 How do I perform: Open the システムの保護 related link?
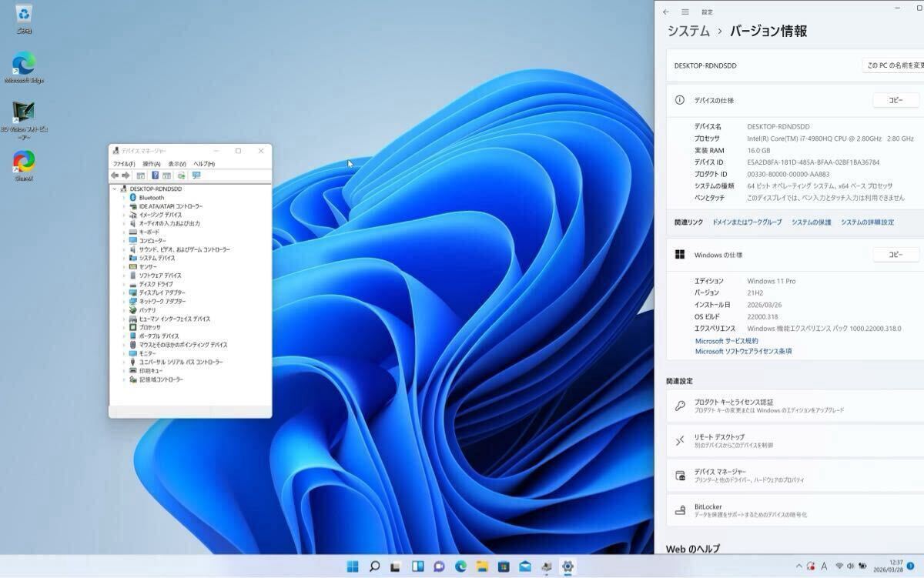811,222
